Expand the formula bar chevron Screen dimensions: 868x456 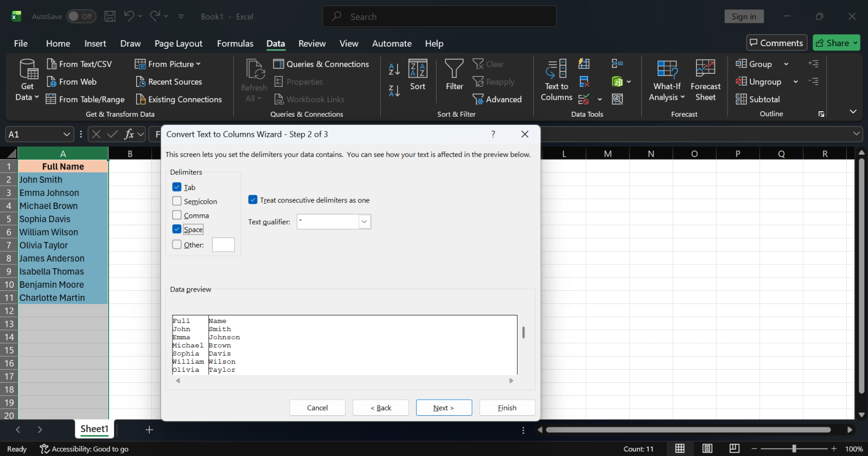click(857, 134)
